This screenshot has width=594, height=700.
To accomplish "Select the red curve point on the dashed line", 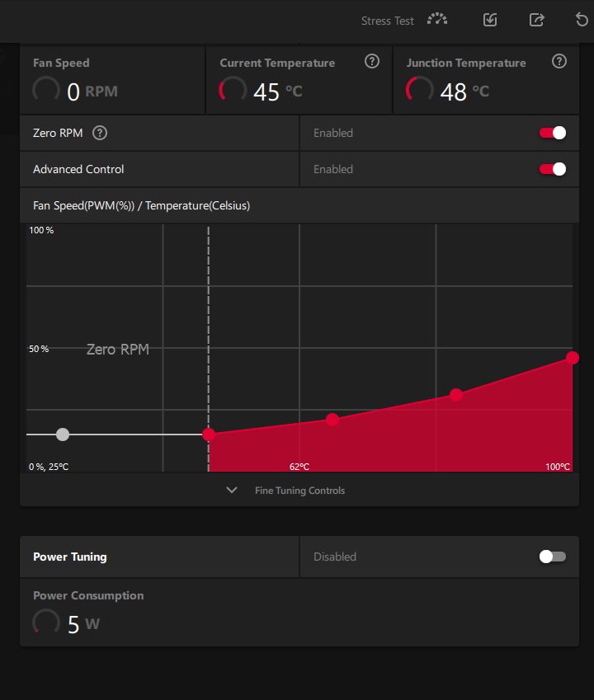I will tap(209, 435).
